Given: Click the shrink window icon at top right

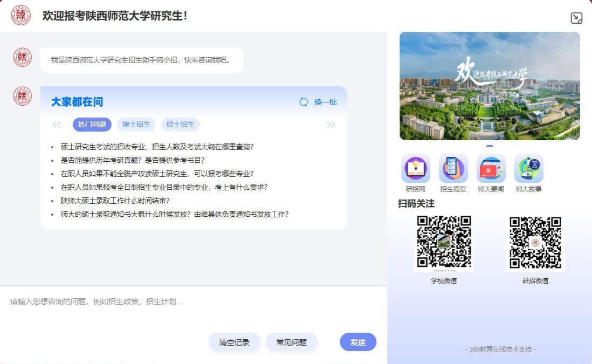Looking at the screenshot, I should pyautogui.click(x=576, y=18).
